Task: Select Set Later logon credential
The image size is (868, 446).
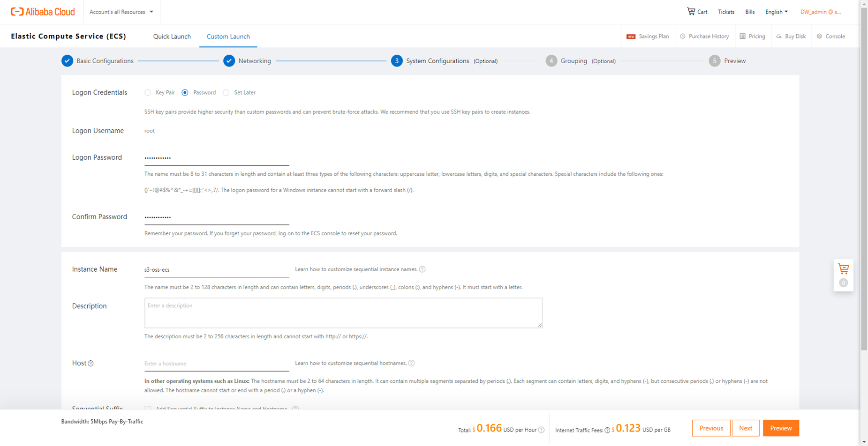Action: 226,93
